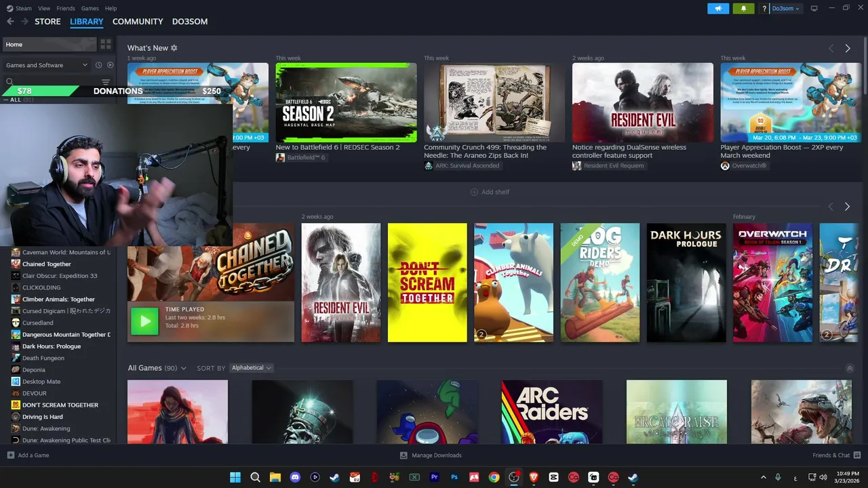This screenshot has width=868, height=488.
Task: Enter Big Picture mode monitor icon
Action: pyautogui.click(x=814, y=8)
